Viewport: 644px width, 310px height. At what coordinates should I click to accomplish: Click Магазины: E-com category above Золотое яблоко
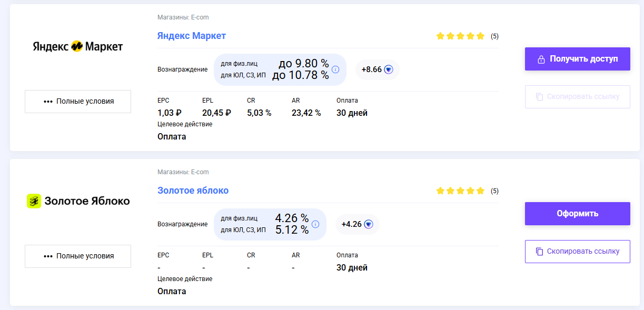(x=183, y=172)
